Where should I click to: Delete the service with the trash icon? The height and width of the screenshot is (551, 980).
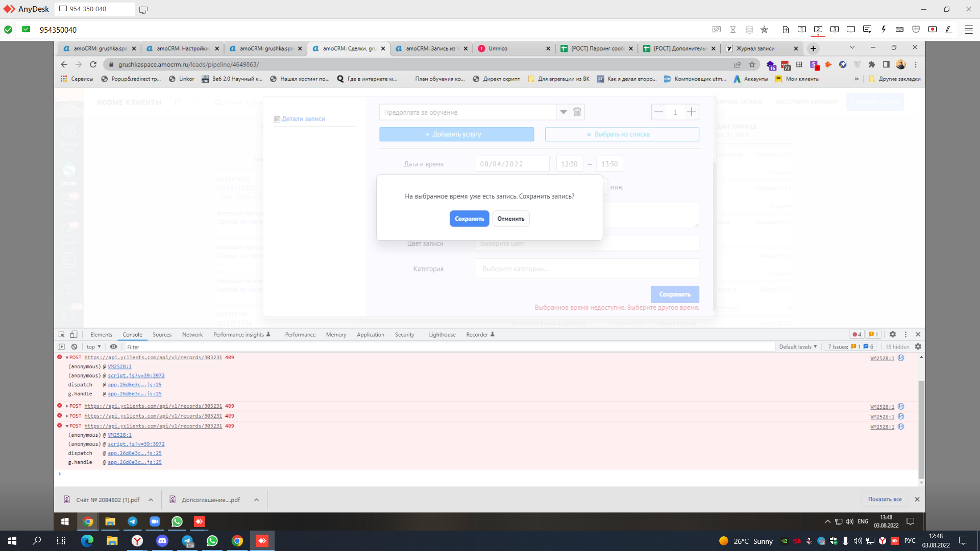(x=577, y=112)
